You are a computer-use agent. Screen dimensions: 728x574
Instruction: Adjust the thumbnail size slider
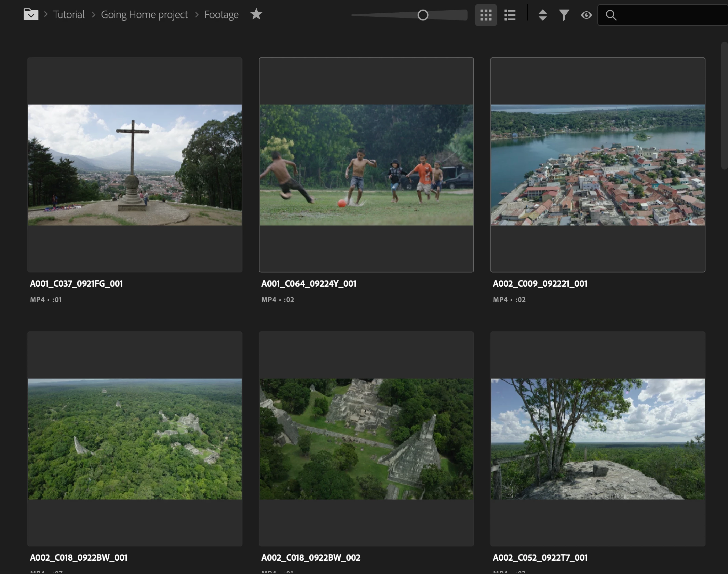423,15
